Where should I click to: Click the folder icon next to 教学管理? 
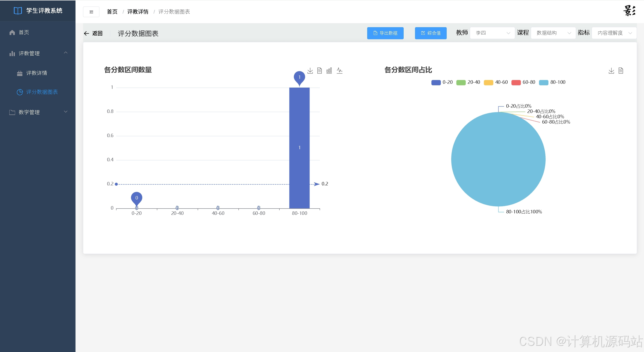[12, 112]
